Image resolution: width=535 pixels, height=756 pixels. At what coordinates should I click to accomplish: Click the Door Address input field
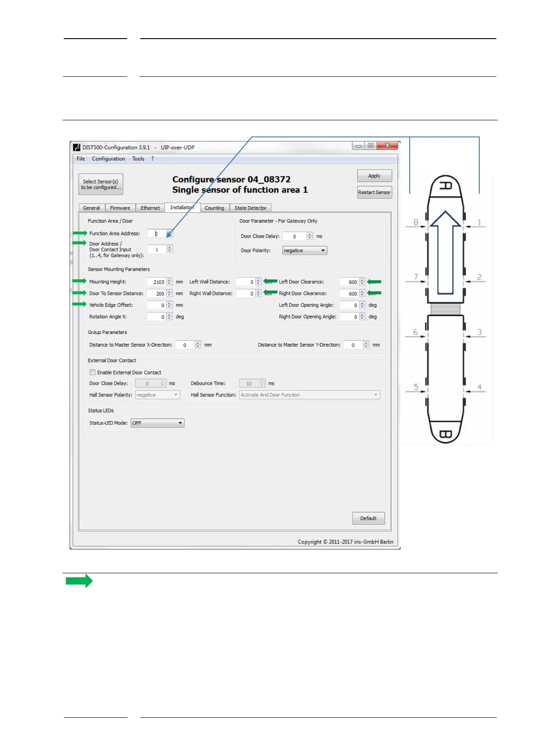[x=157, y=250]
